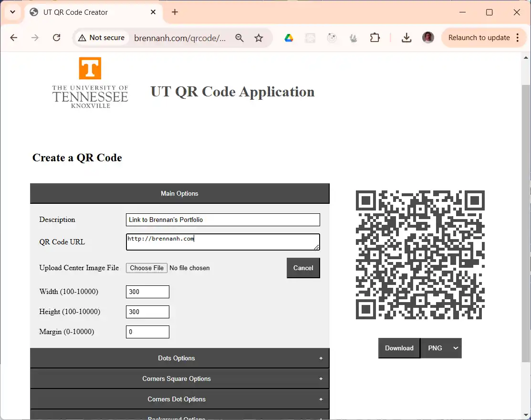Screen dimensions: 531x420
Task: Expand the Corners Dot Options section
Action: pyautogui.click(x=179, y=399)
